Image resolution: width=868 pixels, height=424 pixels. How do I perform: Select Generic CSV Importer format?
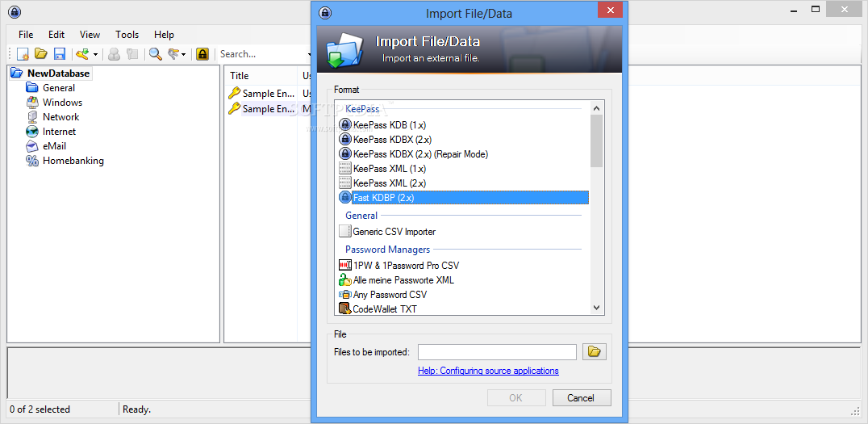(394, 232)
